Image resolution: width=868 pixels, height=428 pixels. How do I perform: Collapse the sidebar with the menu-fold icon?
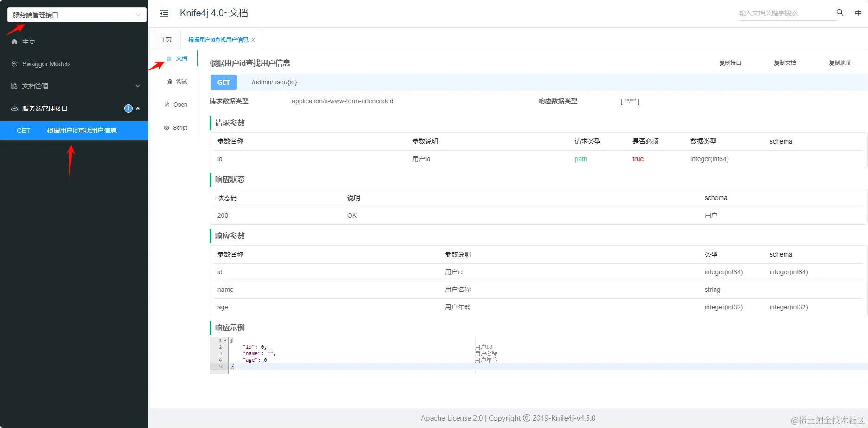pyautogui.click(x=164, y=13)
